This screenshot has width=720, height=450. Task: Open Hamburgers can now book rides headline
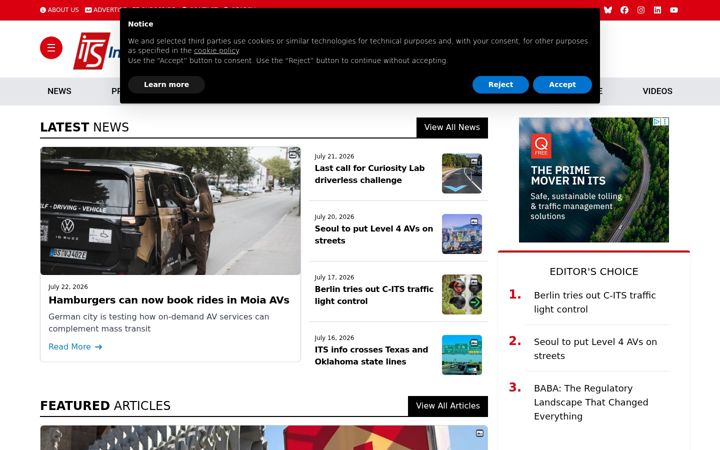point(169,300)
